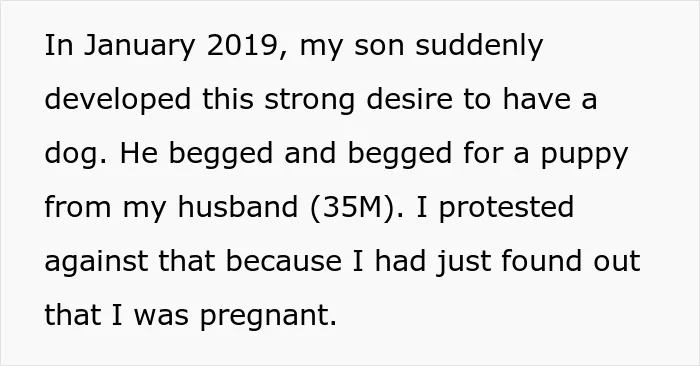The height and width of the screenshot is (366, 700).
Task: Click the word "husband"
Action: tap(238, 208)
